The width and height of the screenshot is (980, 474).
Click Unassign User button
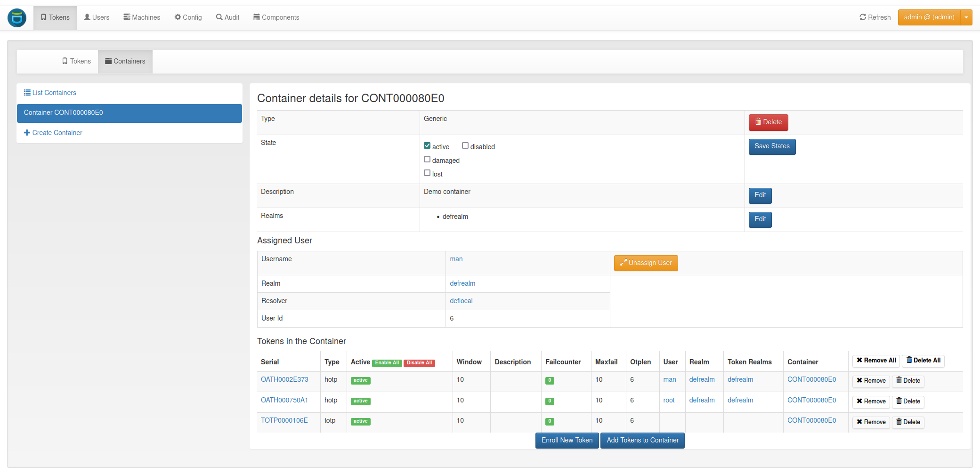pos(646,263)
